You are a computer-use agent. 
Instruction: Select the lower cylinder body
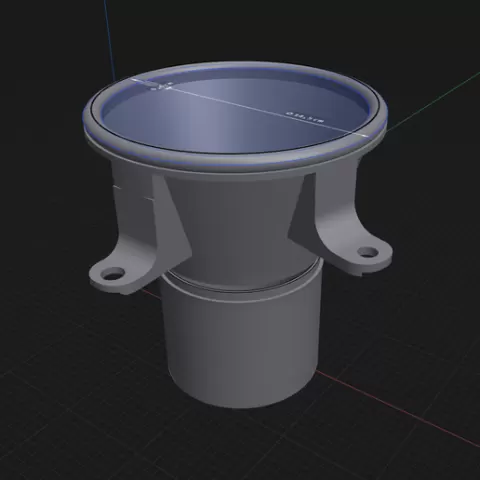242,343
